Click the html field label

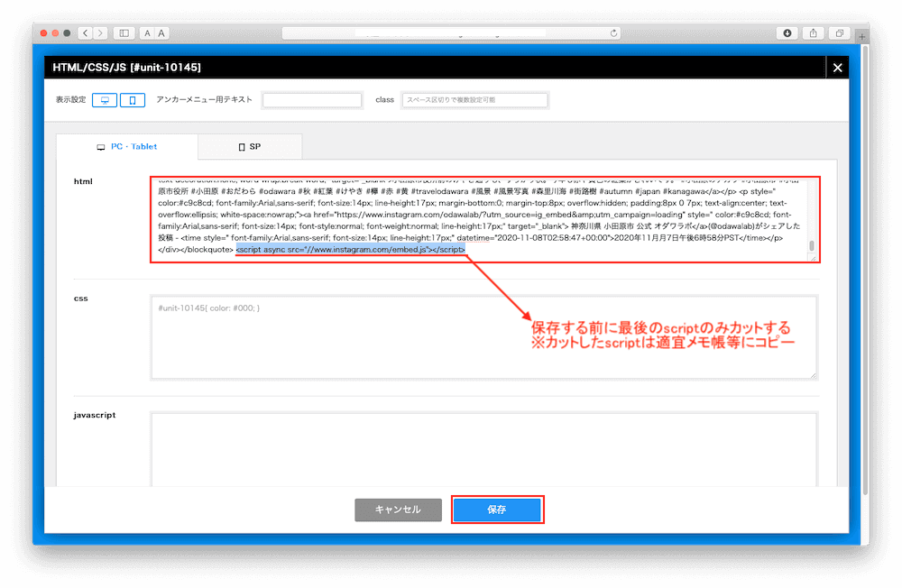pos(83,181)
